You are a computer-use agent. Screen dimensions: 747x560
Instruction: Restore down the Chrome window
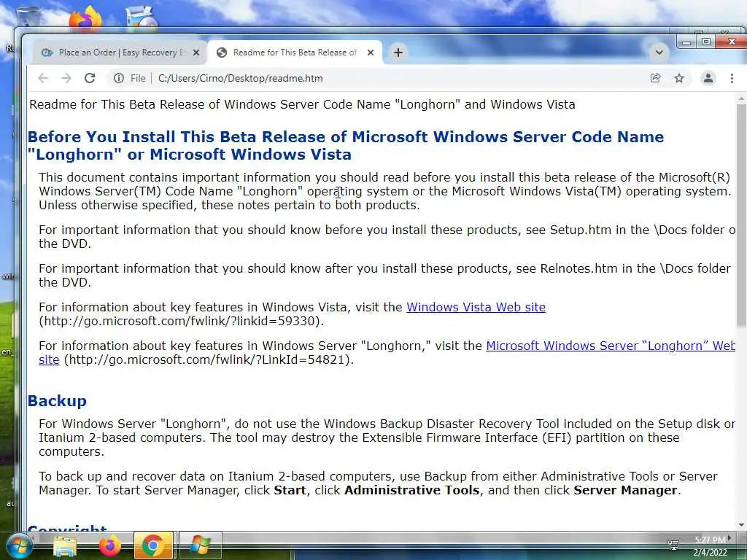point(706,42)
